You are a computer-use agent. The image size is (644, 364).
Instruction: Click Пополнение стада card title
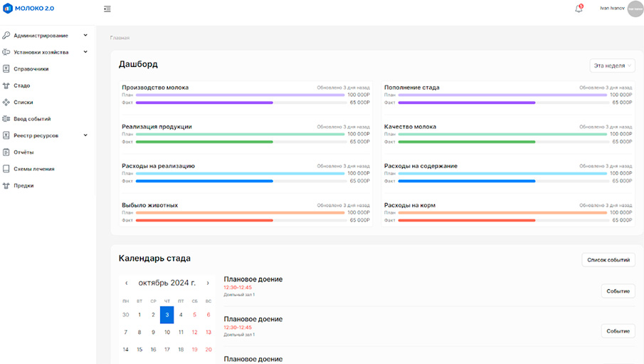[411, 87]
